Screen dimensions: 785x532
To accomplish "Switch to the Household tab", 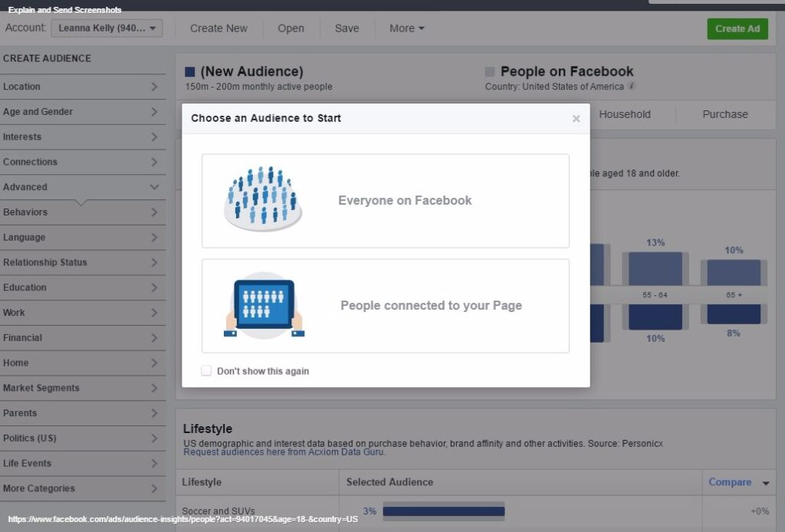I will [x=624, y=114].
